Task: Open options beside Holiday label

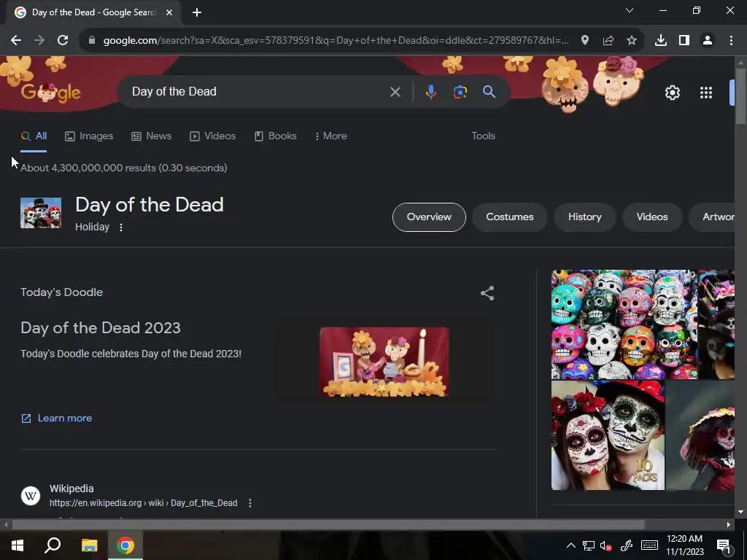Action: click(x=121, y=227)
